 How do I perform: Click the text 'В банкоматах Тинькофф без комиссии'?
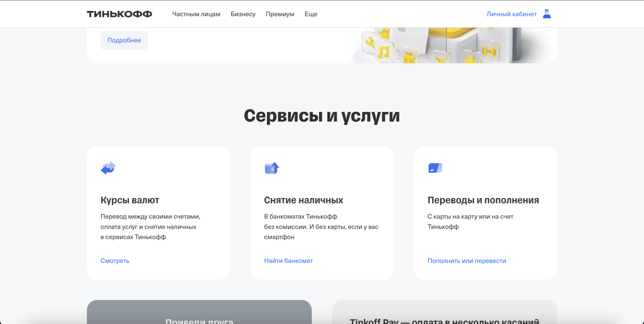click(301, 222)
